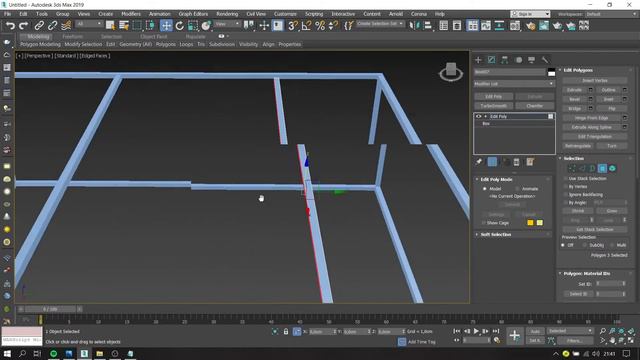Screen dimensions: 640x360
Task: Toggle Edit Poly modifier visibility eye
Action: pos(479,116)
